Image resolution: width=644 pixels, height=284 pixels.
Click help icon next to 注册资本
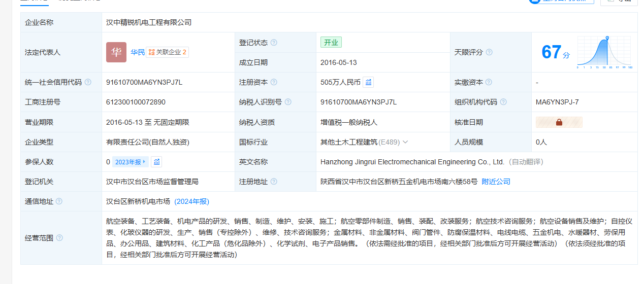[274, 82]
